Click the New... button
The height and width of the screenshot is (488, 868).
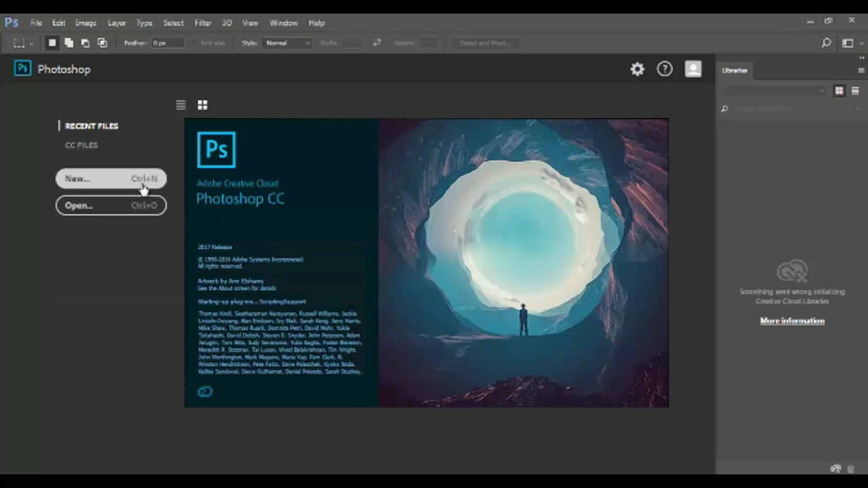pos(111,178)
